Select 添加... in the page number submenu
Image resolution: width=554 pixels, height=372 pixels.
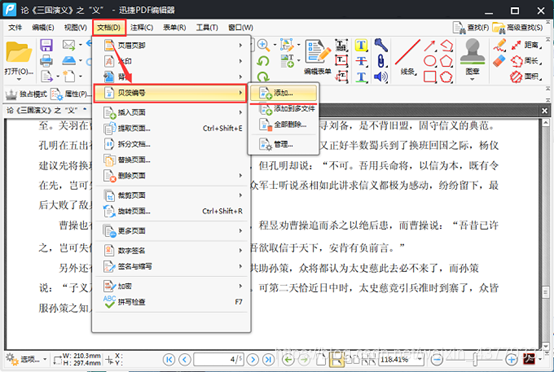[284, 93]
